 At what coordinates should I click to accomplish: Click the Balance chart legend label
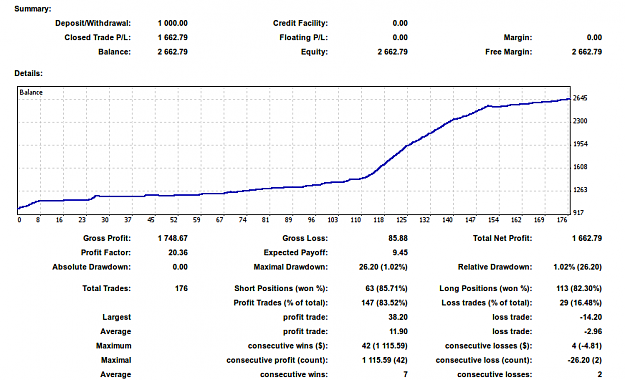pos(31,92)
